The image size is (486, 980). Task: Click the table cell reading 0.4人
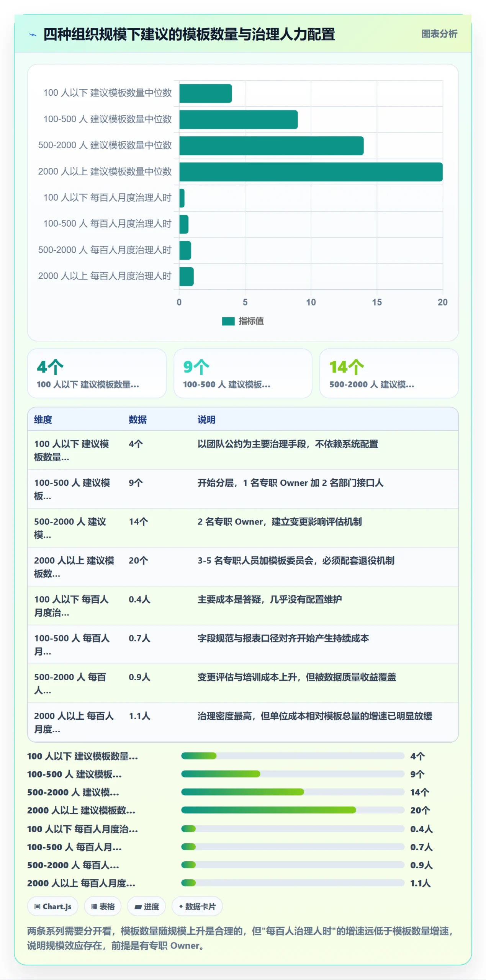click(139, 599)
